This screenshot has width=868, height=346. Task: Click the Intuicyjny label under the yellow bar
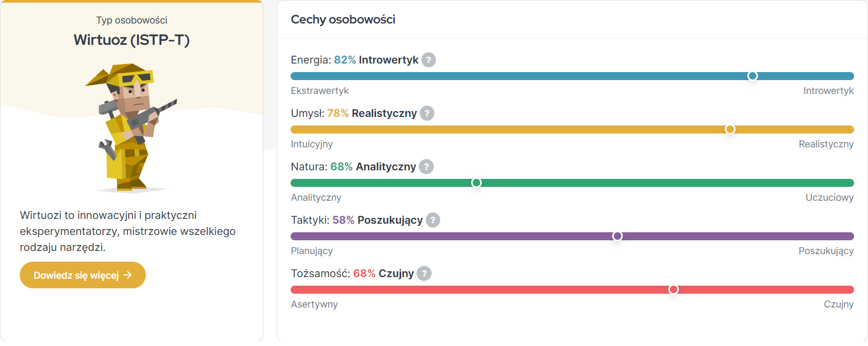[x=311, y=144]
